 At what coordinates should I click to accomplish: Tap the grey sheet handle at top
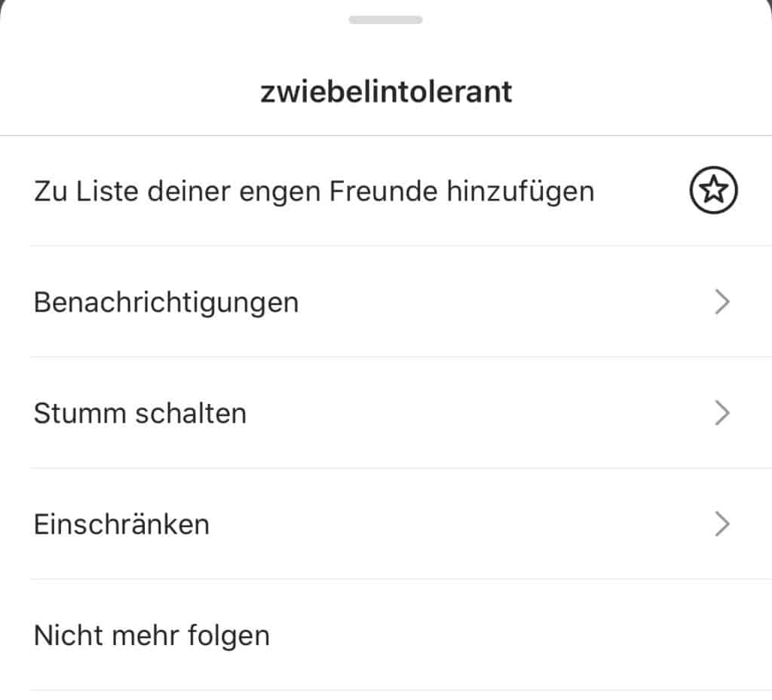385,20
